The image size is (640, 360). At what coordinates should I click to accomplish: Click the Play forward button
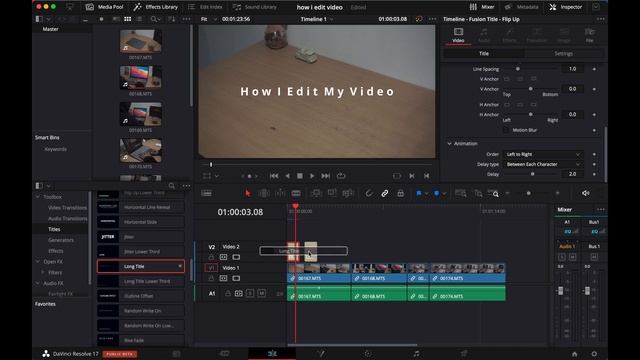(x=312, y=176)
